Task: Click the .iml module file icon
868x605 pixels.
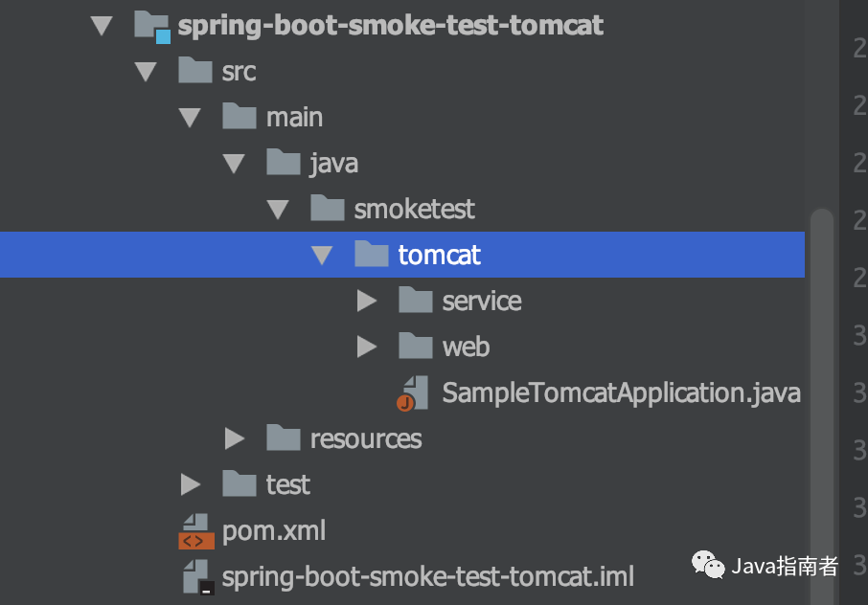Action: pyautogui.click(x=197, y=576)
